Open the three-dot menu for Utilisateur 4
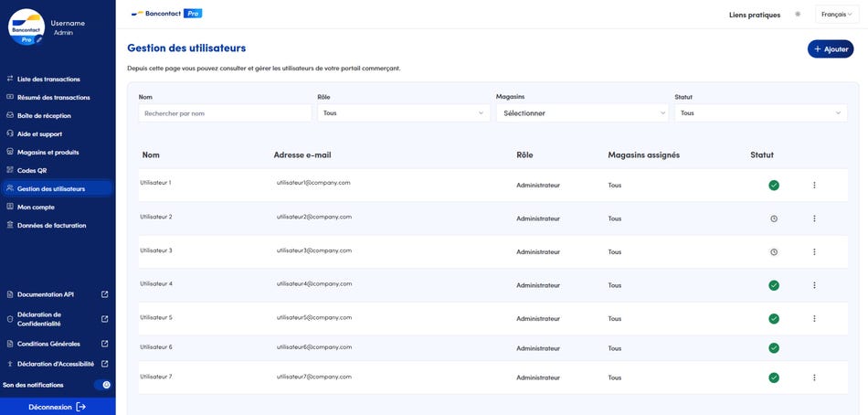Screen dimensions: 868x415 point(814,285)
